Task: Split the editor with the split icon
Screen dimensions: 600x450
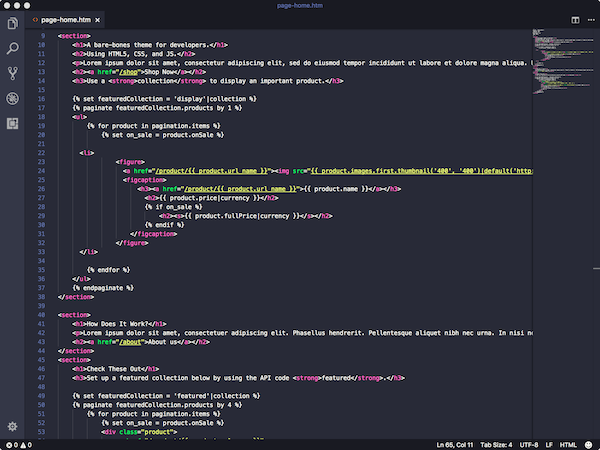Action: (575, 20)
